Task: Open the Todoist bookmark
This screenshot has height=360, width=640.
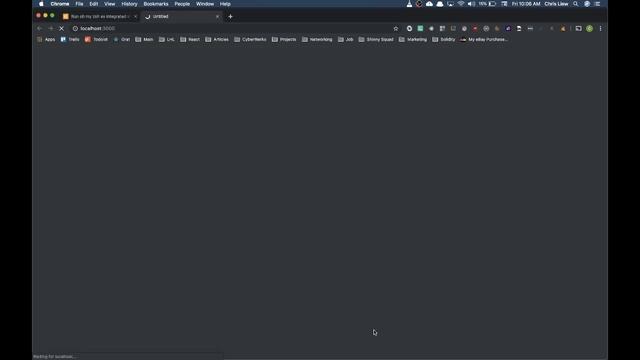Action: coord(96,40)
